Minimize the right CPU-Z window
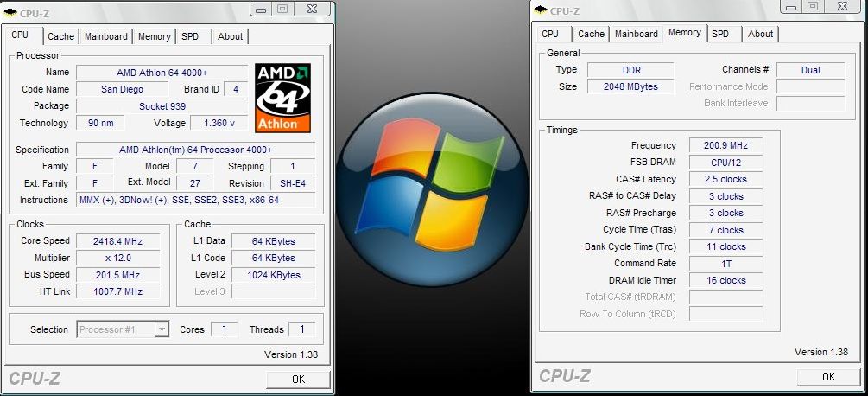Viewport: 868px width, 396px height. 792,7
